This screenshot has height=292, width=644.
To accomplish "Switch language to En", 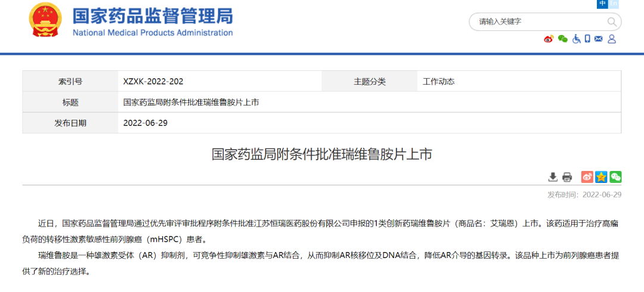I will [x=613, y=4].
